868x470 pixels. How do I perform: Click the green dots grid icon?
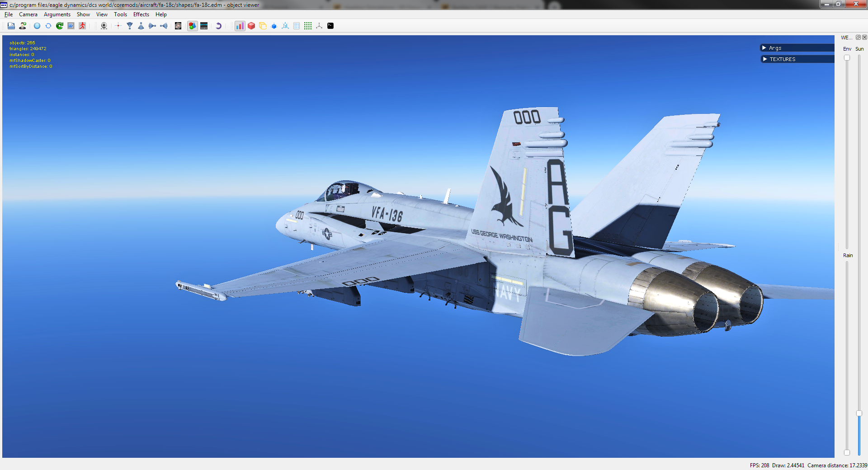(x=308, y=26)
